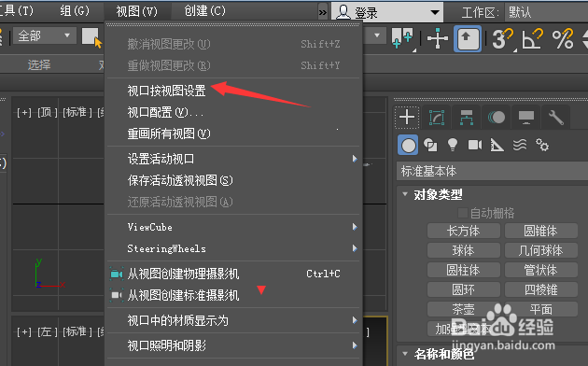588x366 pixels.
Task: Click the 圆锥体 button
Action: point(540,231)
